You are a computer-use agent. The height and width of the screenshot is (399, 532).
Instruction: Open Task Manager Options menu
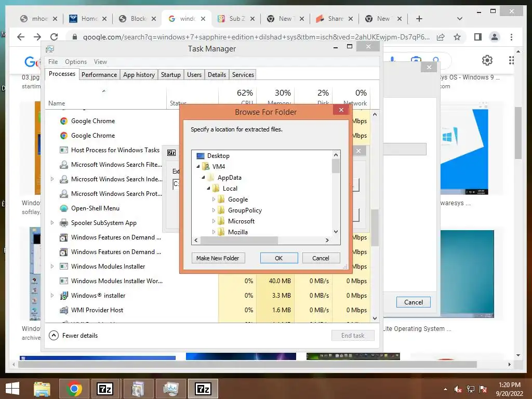tap(76, 62)
